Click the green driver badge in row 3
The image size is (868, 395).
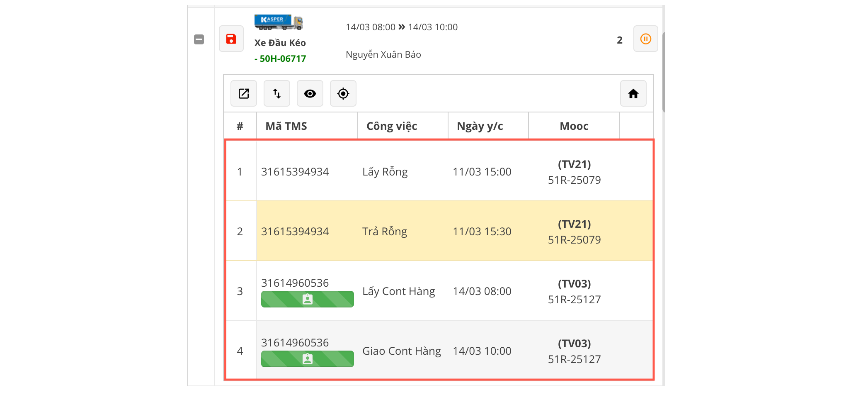(x=307, y=299)
